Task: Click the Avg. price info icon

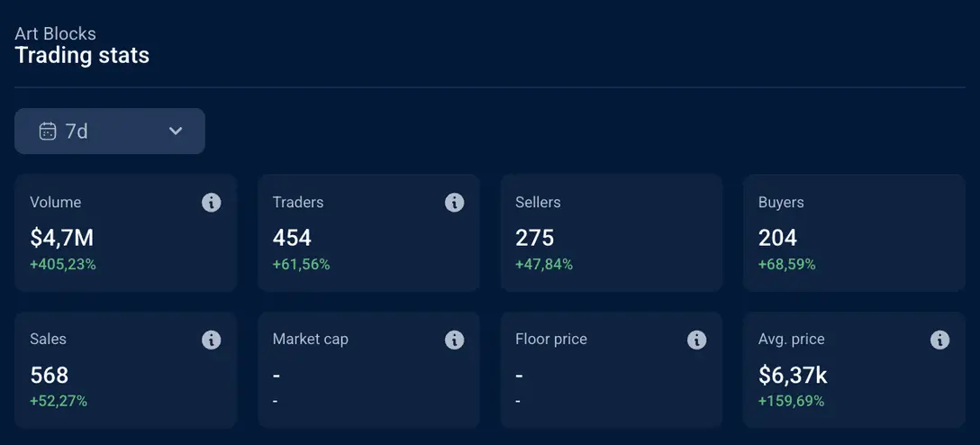Action: point(939,340)
